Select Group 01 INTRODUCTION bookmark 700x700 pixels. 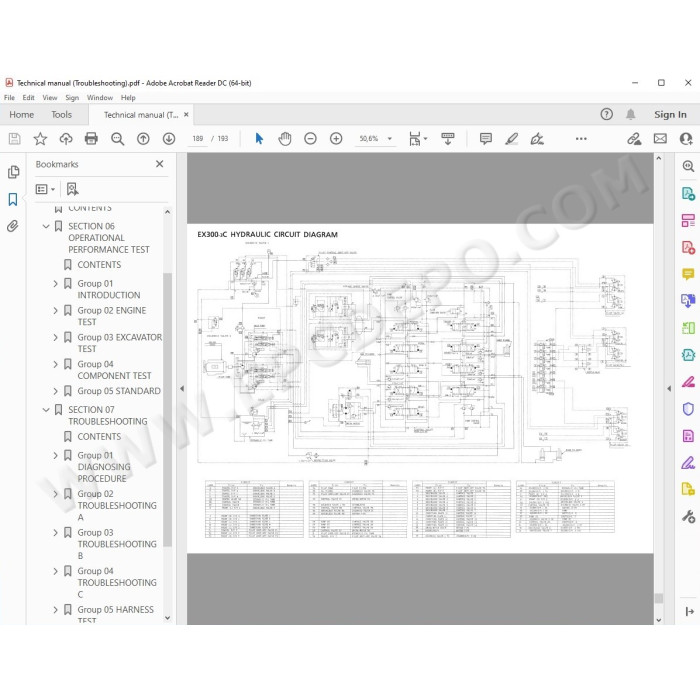pos(108,289)
